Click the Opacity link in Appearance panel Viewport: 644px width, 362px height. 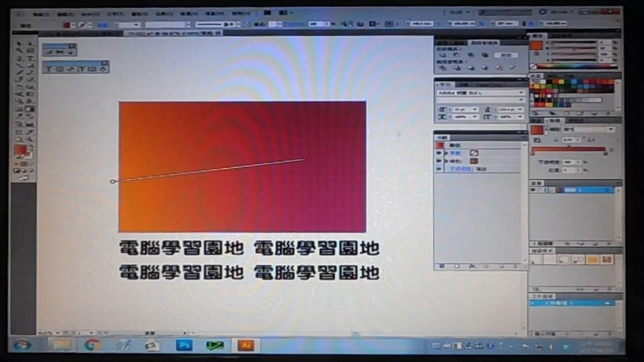coord(461,169)
